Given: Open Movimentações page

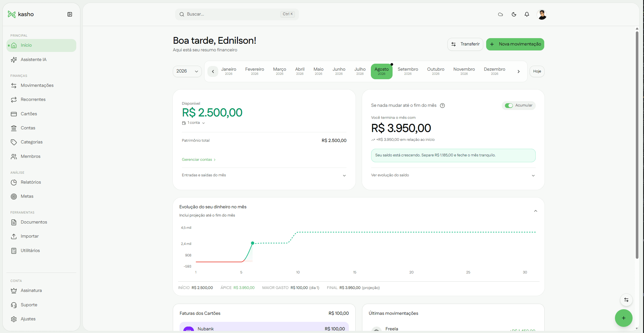Looking at the screenshot, I should 41,85.
